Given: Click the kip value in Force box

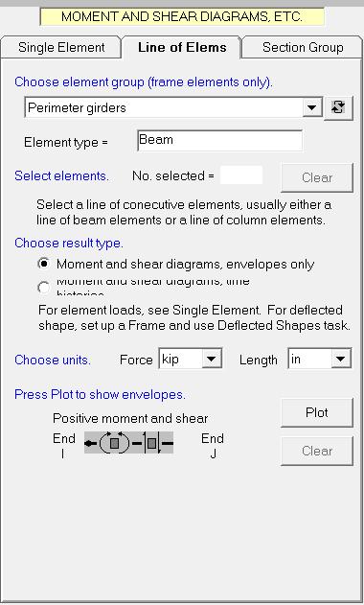Looking at the screenshot, I should [171, 360].
